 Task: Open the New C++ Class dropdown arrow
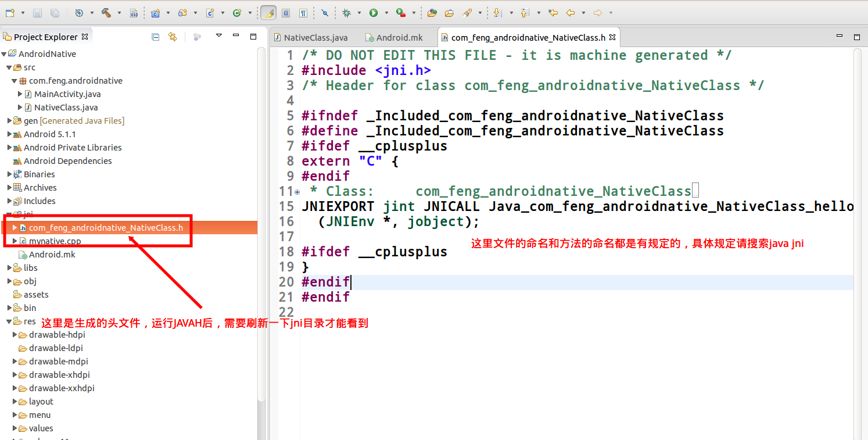click(250, 12)
